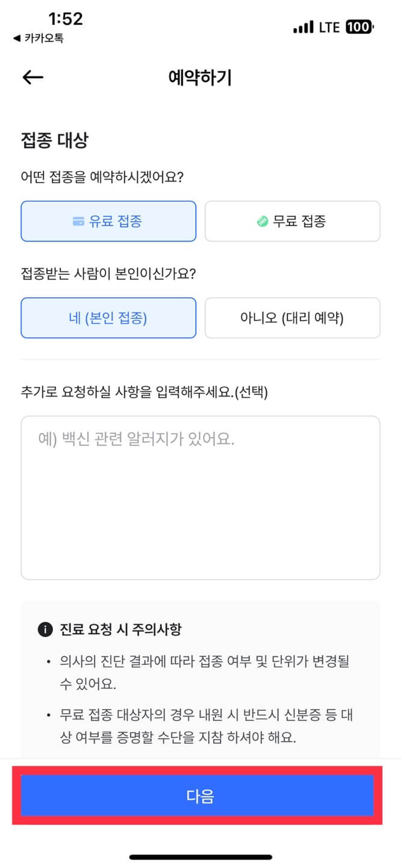Tap the back arrow to leave booking
This screenshot has width=401, height=868.
point(34,76)
